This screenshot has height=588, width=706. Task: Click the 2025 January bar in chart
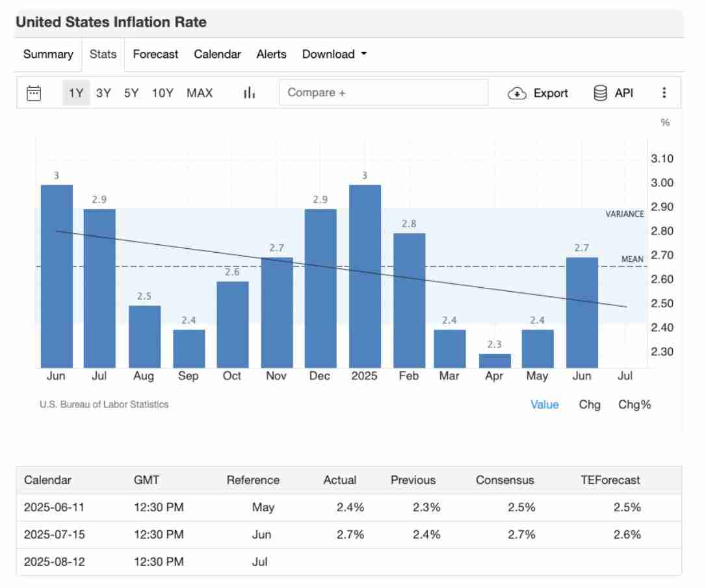pyautogui.click(x=365, y=276)
